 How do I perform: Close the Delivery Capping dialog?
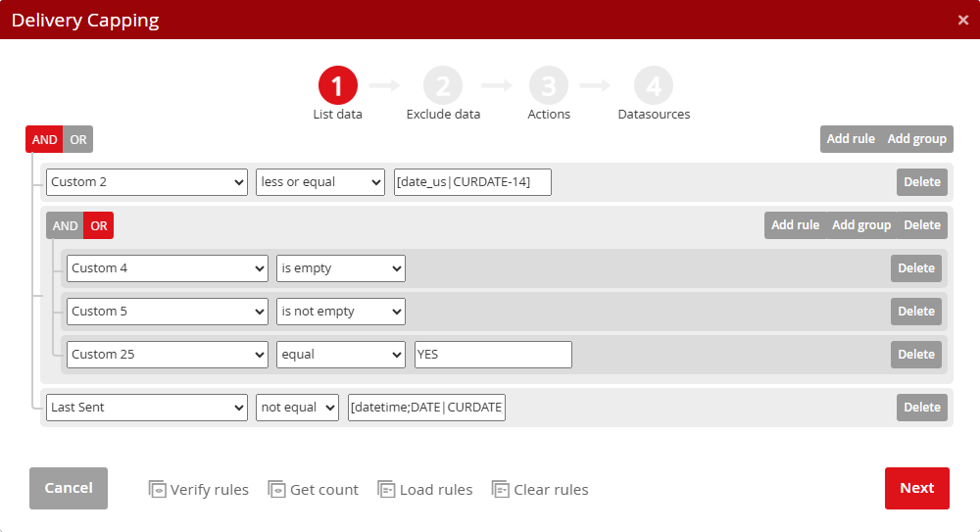[x=962, y=20]
